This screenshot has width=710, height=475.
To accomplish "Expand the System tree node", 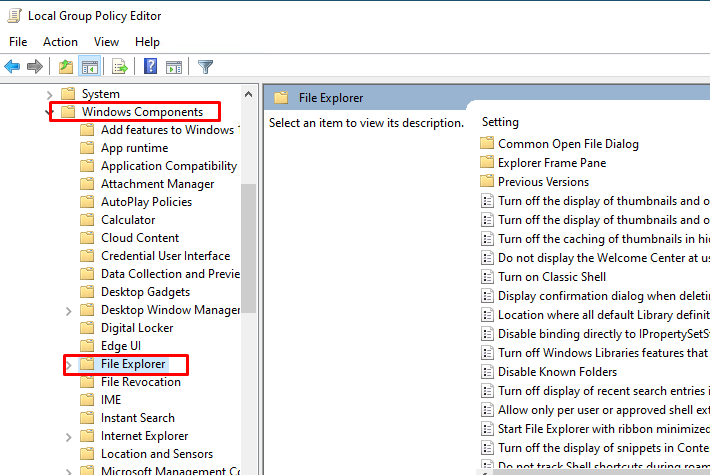I will (x=49, y=94).
